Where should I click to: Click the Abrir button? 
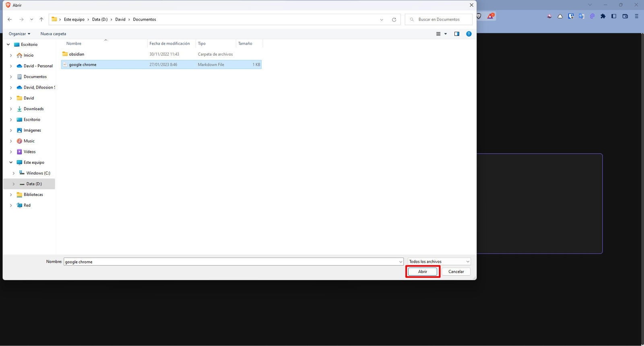[422, 272]
